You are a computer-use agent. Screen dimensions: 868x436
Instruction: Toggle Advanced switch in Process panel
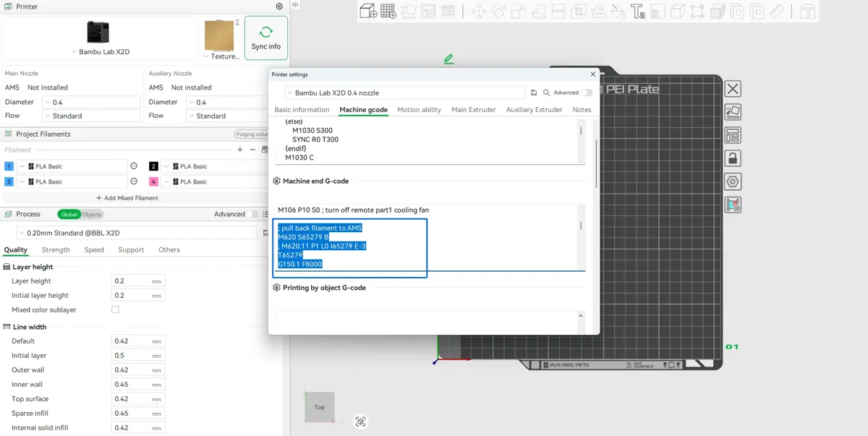point(252,214)
